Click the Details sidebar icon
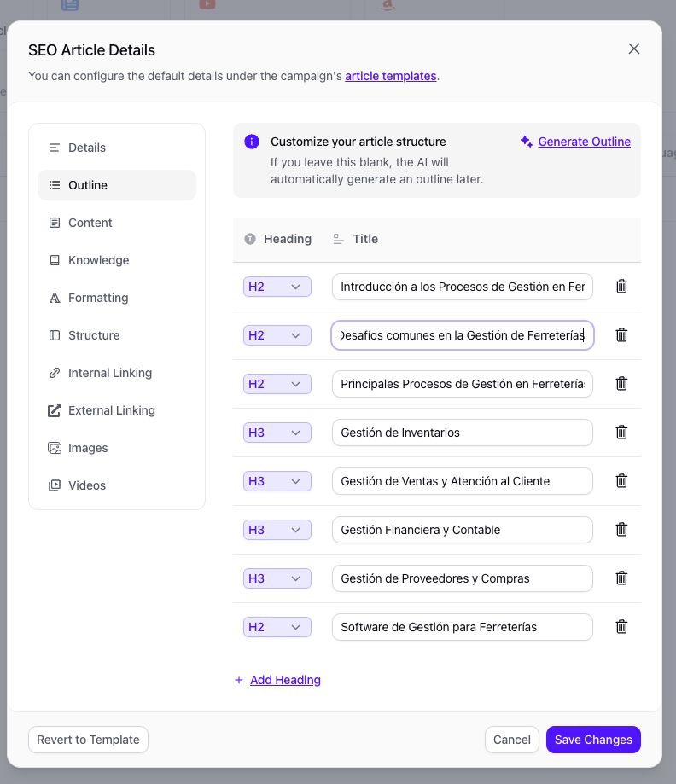This screenshot has width=676, height=784. 55,148
